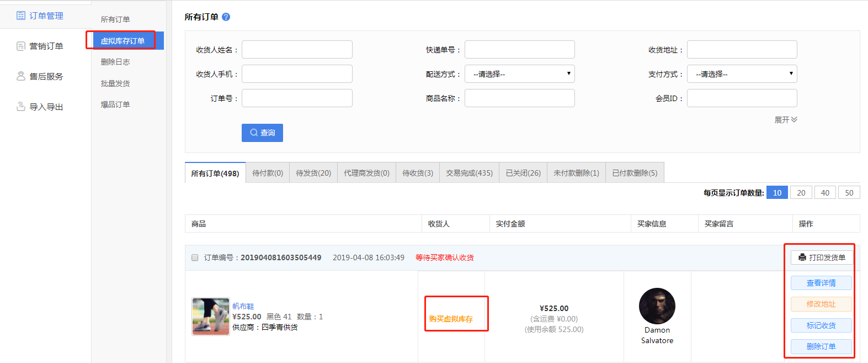
Task: Open the 配送方式 dropdown
Action: click(519, 74)
